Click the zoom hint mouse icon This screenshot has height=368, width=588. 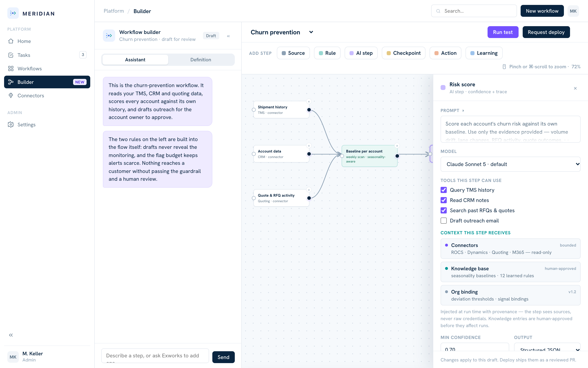coord(504,67)
